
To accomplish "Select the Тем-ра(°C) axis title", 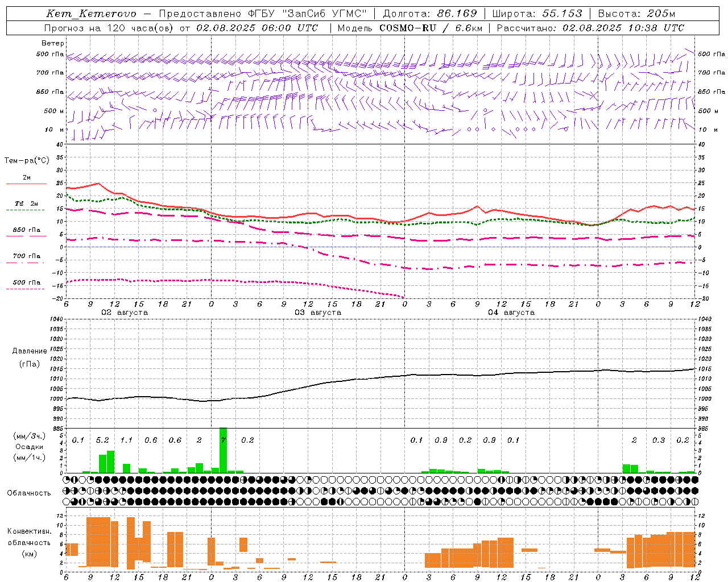I will tap(27, 161).
